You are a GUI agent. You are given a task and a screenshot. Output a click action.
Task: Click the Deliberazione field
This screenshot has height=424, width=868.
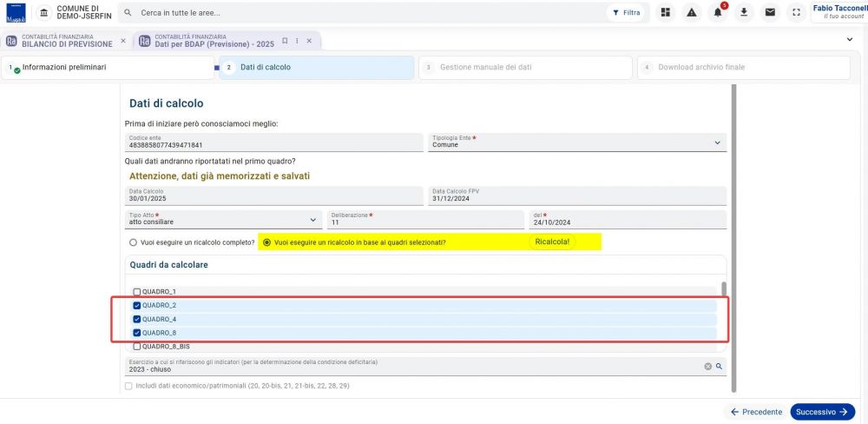(425, 220)
